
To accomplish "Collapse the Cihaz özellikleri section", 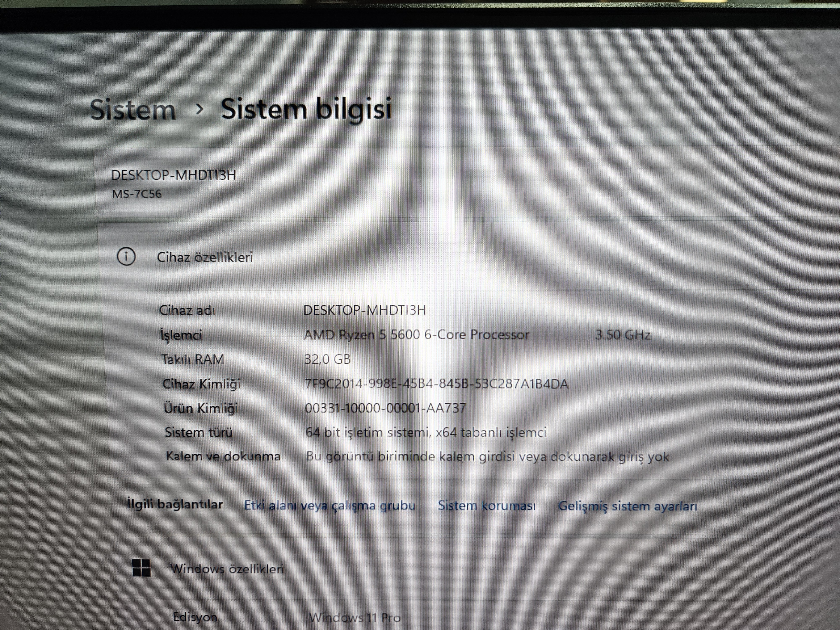I will coord(205,257).
